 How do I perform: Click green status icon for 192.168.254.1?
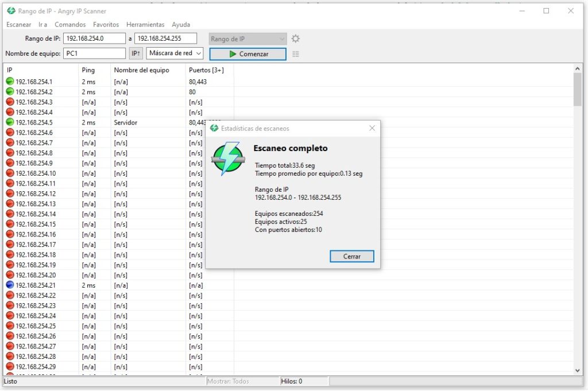(10, 82)
